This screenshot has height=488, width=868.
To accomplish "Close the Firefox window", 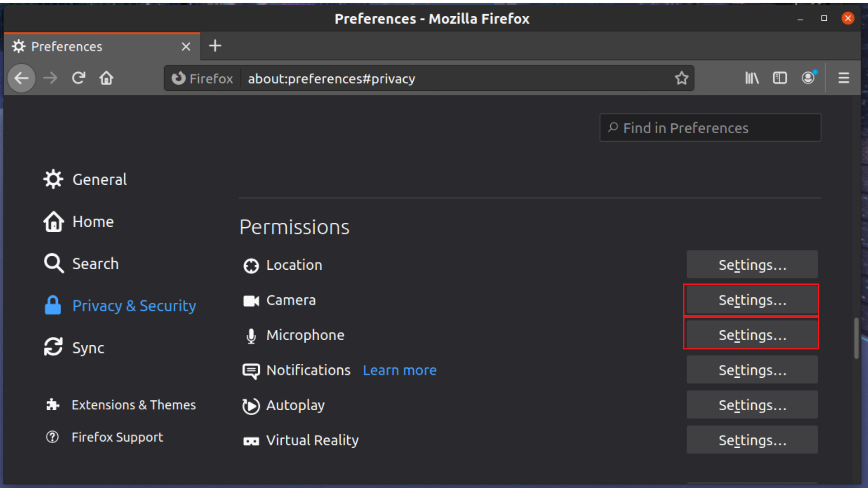I will pos(848,18).
